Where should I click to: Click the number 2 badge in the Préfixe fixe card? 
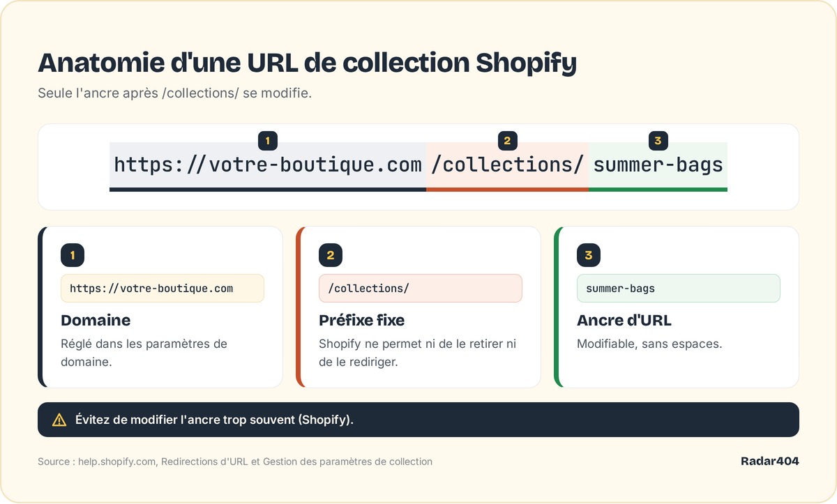331,255
